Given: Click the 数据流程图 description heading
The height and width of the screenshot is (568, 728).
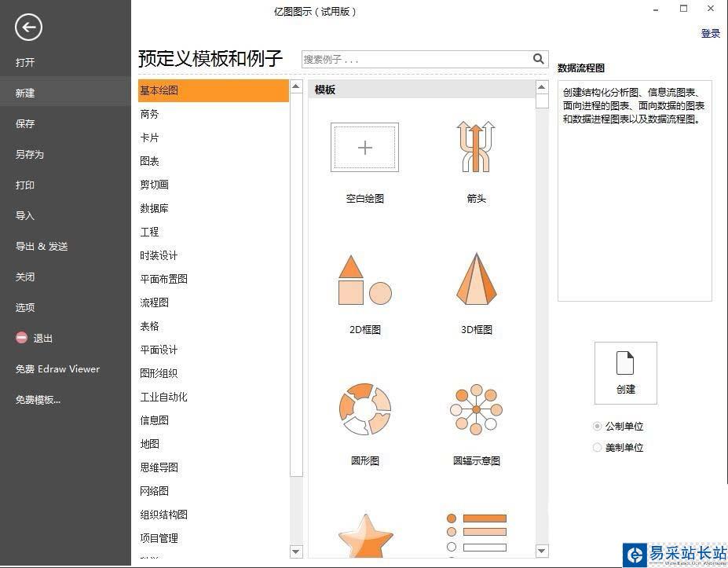Looking at the screenshot, I should (581, 68).
